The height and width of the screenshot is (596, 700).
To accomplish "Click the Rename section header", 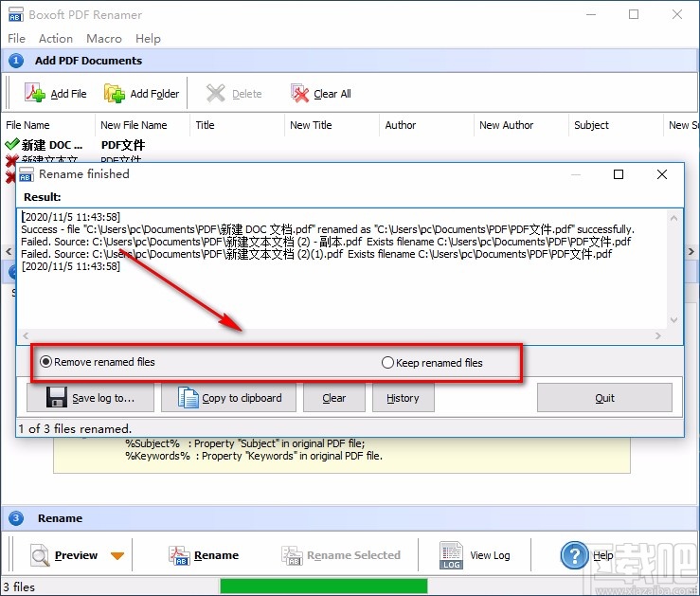I will (x=60, y=518).
